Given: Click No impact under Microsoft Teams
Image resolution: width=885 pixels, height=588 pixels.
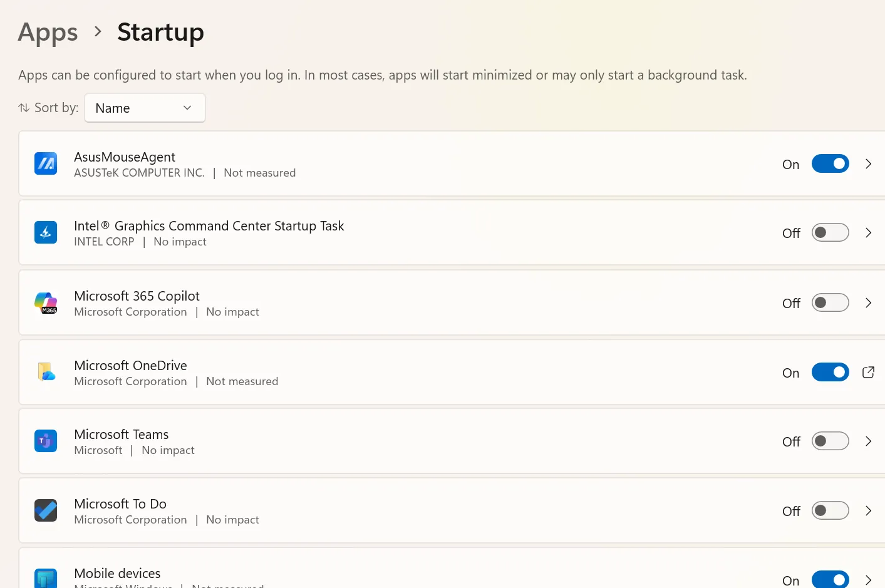Looking at the screenshot, I should 168,450.
